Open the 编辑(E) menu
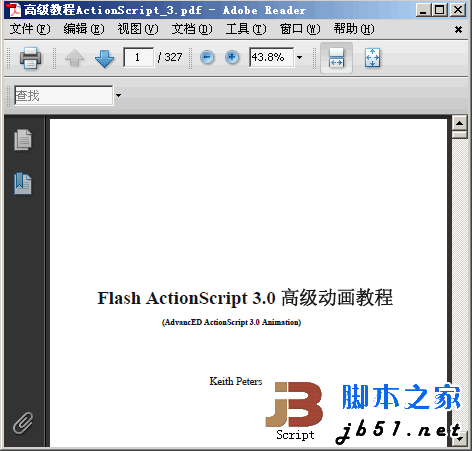The height and width of the screenshot is (451, 472). coord(84,29)
